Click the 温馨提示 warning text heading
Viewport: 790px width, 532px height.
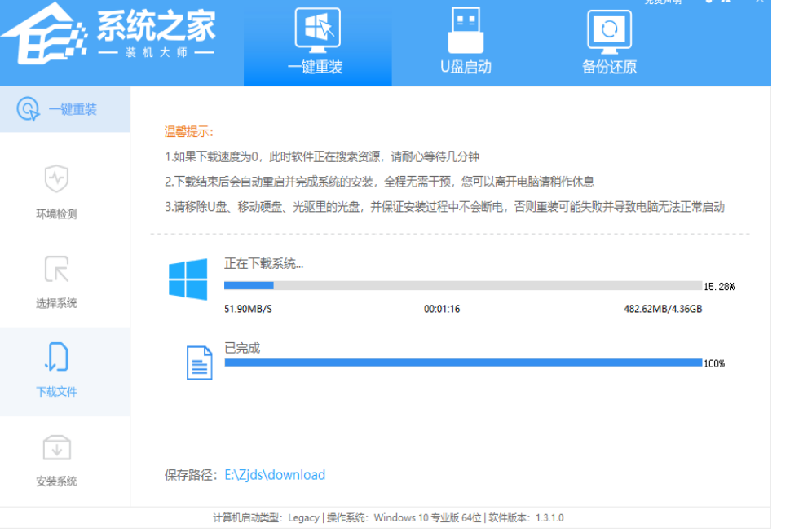pos(187,130)
